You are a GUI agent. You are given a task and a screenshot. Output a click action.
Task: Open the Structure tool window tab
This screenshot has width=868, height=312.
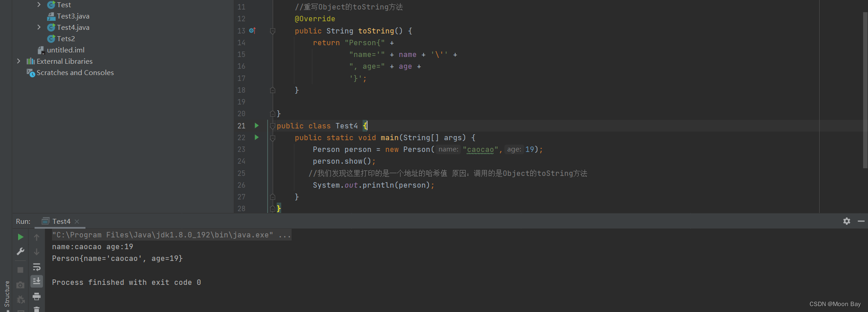tap(6, 294)
